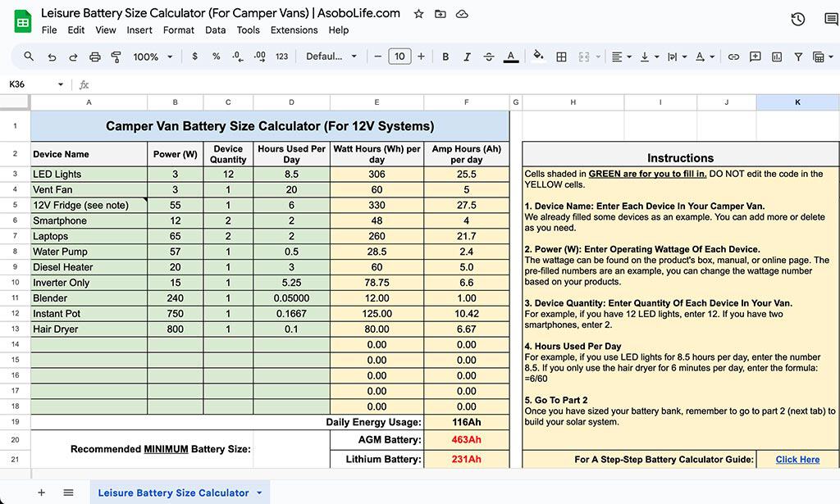840x504 pixels.
Task: Open the Help menu
Action: [339, 30]
